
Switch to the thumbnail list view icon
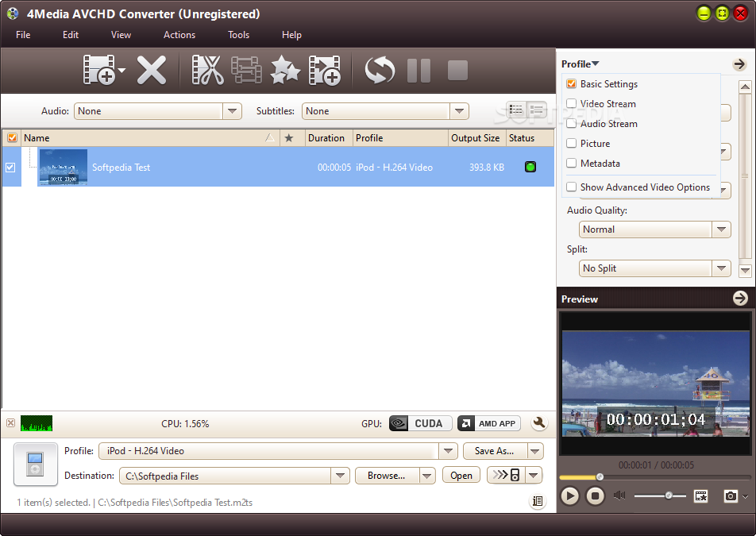coord(536,110)
